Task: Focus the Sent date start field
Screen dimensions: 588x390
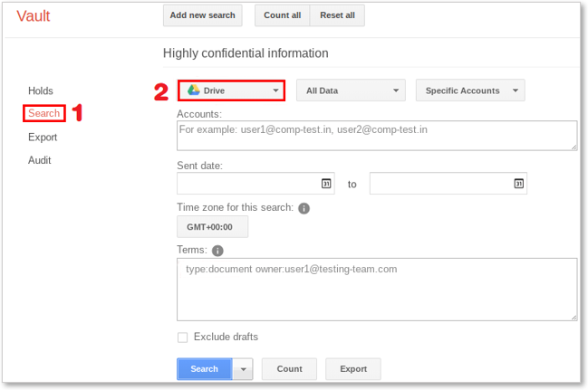Action: coord(255,183)
